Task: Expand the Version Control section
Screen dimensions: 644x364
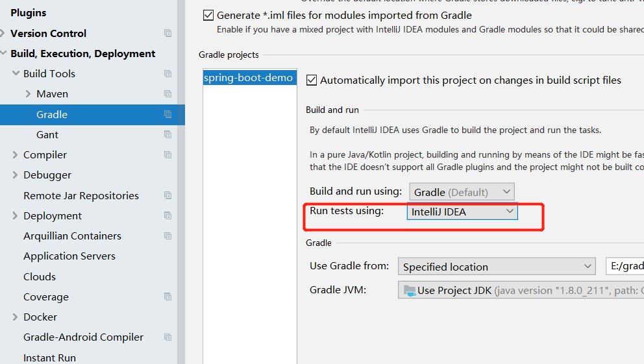Action: click(x=3, y=33)
